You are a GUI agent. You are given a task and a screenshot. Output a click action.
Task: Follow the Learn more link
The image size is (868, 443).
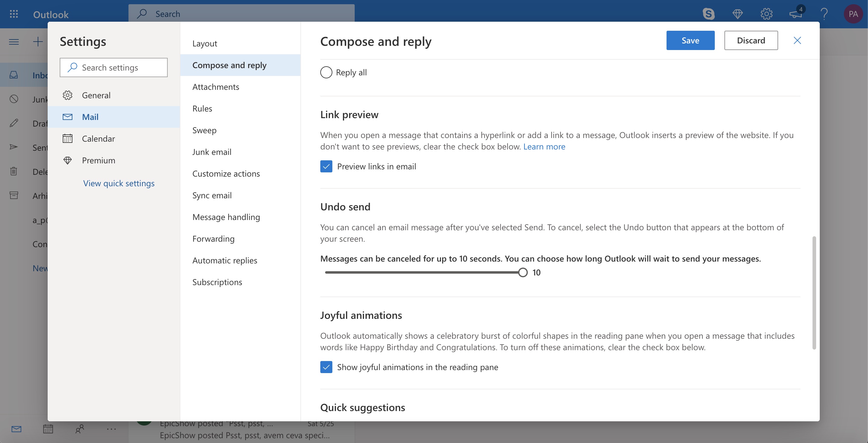(544, 146)
